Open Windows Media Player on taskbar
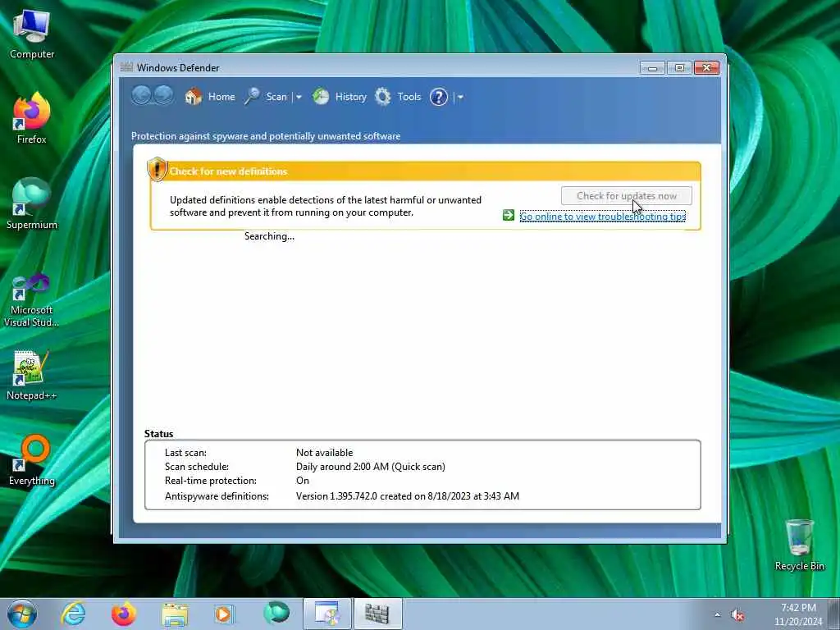The image size is (840, 630). 224,614
